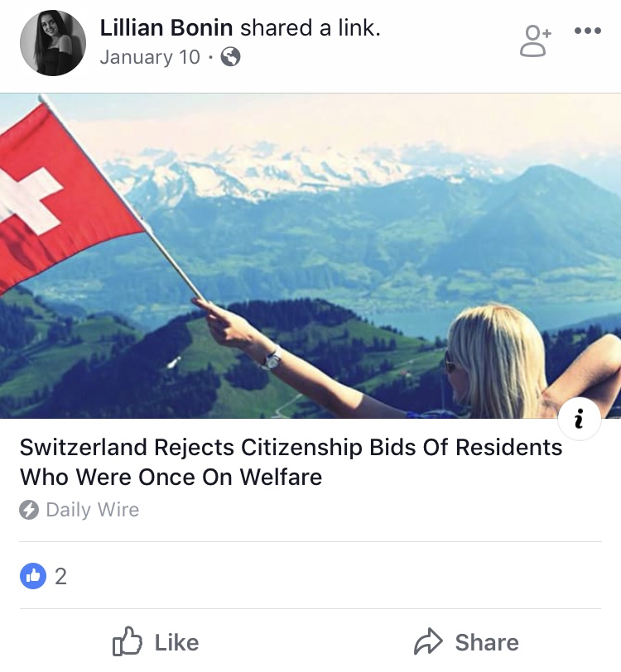Click the Share button text
Image resolution: width=621 pixels, height=672 pixels.
487,642
